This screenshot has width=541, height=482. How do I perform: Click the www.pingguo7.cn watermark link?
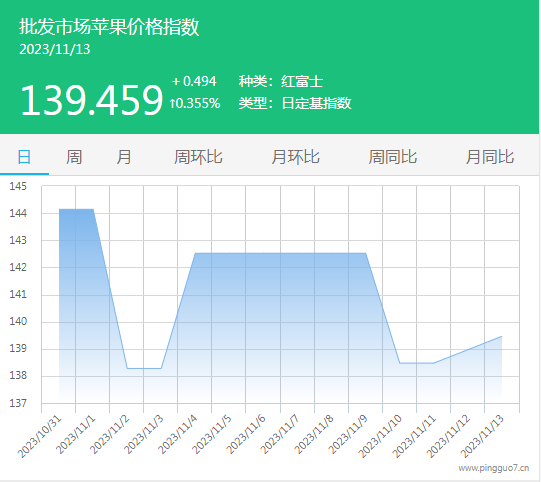pos(493,468)
